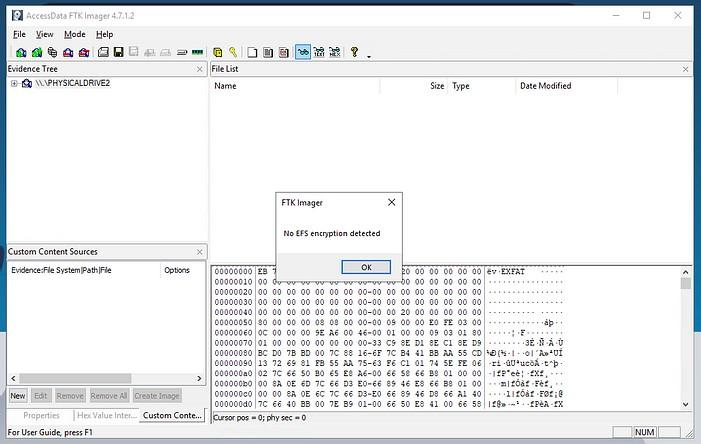Open the File menu
The image size is (701, 444).
coord(19,34)
